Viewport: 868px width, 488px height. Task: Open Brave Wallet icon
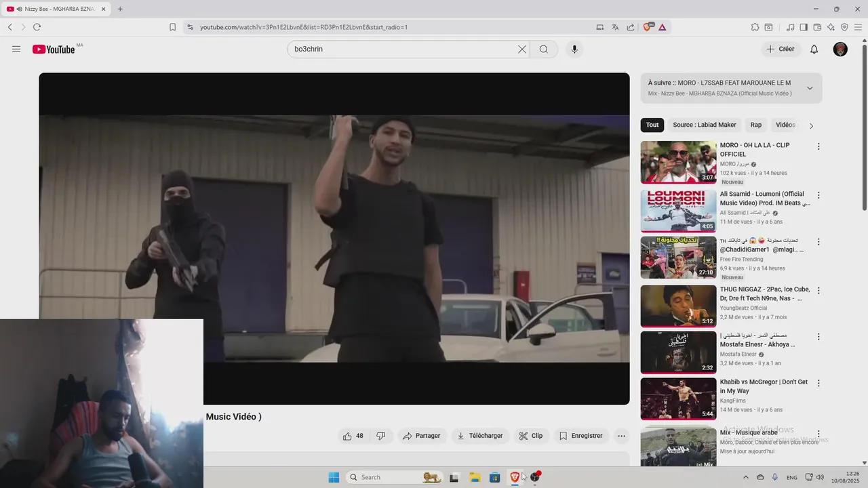pos(817,27)
